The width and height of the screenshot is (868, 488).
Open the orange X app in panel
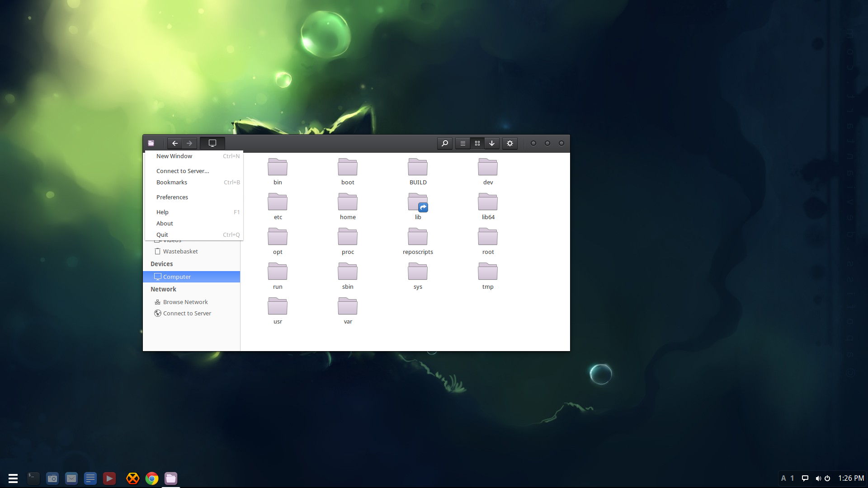133,478
